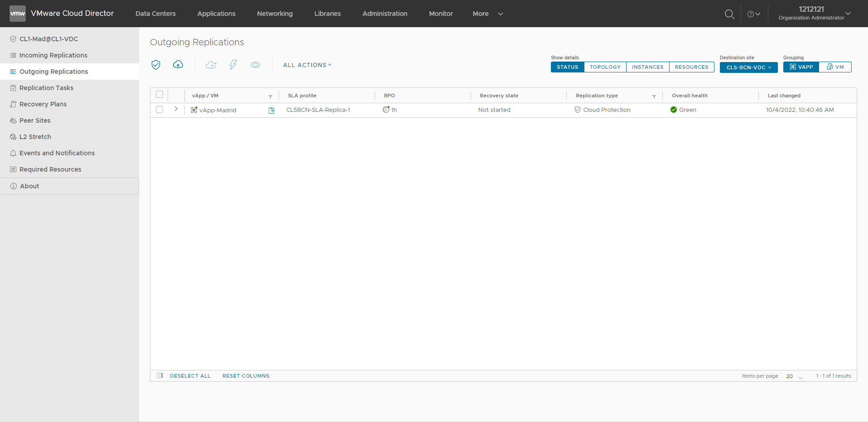Expand the vApp-Madrid row chevron
This screenshot has width=868, height=422.
tap(176, 109)
